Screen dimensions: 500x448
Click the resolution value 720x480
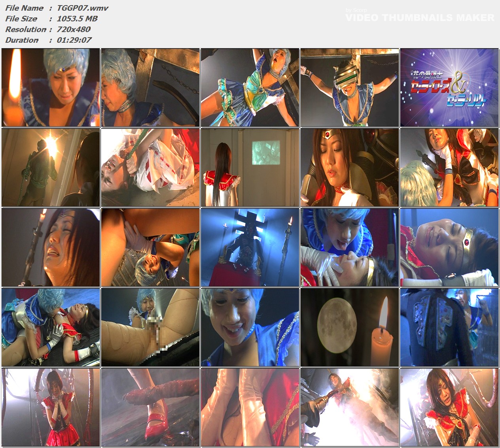coord(74,29)
